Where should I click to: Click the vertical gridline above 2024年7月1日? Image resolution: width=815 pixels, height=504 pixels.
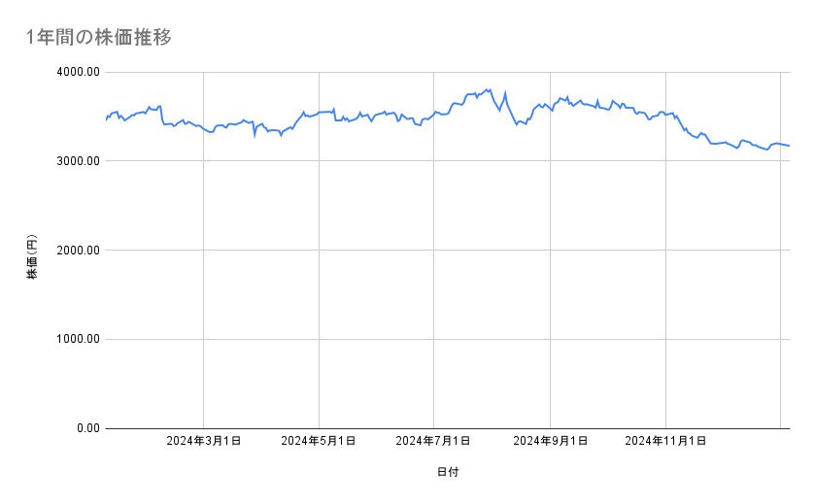click(434, 291)
